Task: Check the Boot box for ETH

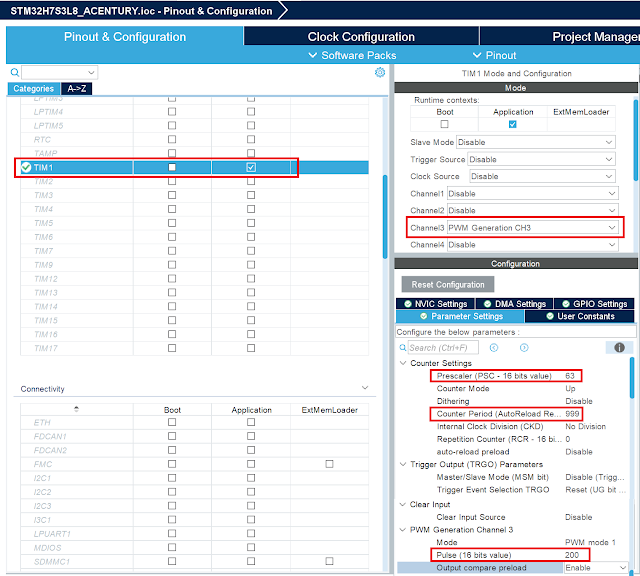Action: pyautogui.click(x=172, y=423)
